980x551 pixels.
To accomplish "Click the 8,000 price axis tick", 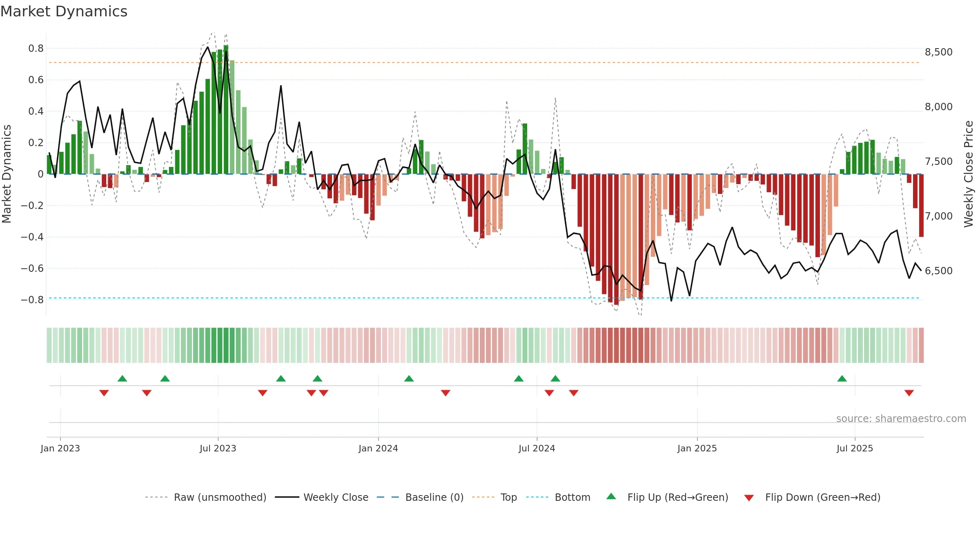I will 939,107.
